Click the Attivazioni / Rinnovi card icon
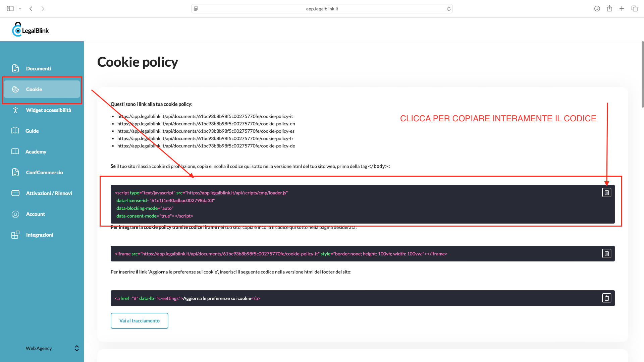 (15, 193)
